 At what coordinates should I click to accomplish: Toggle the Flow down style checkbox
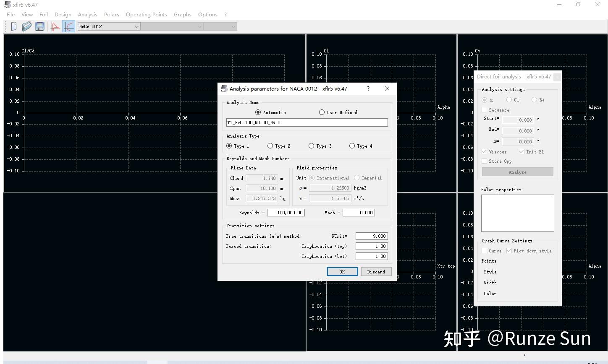[x=508, y=250]
